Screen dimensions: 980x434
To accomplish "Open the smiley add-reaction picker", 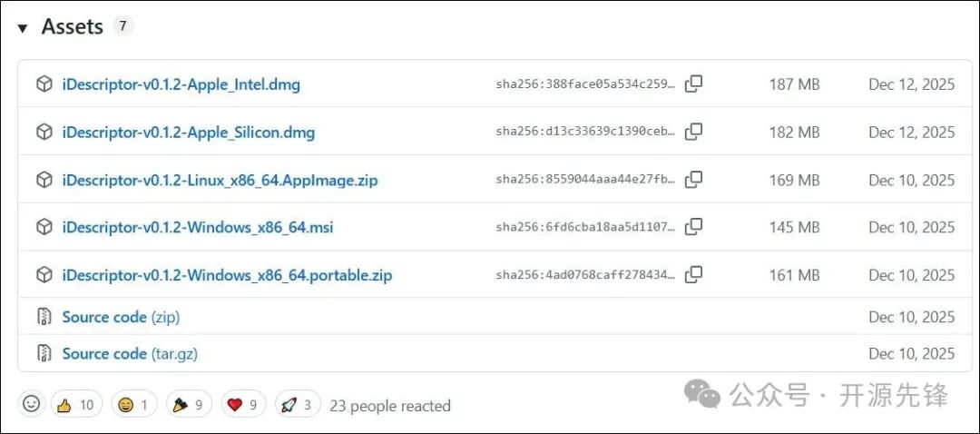I will (32, 404).
